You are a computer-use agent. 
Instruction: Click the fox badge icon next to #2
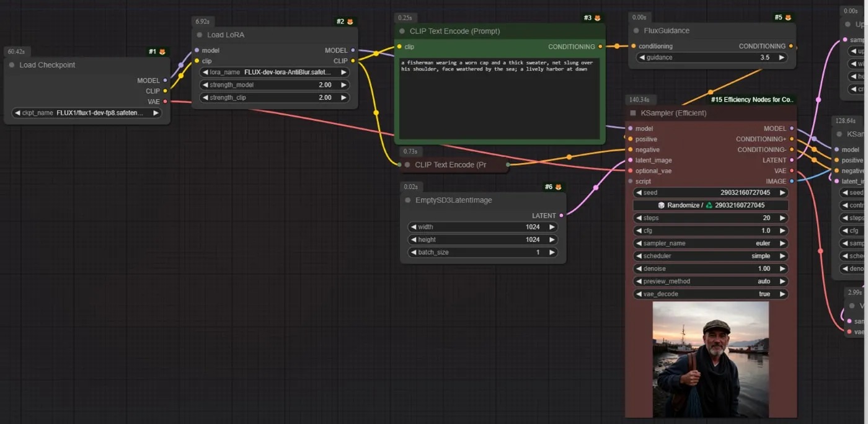350,22
